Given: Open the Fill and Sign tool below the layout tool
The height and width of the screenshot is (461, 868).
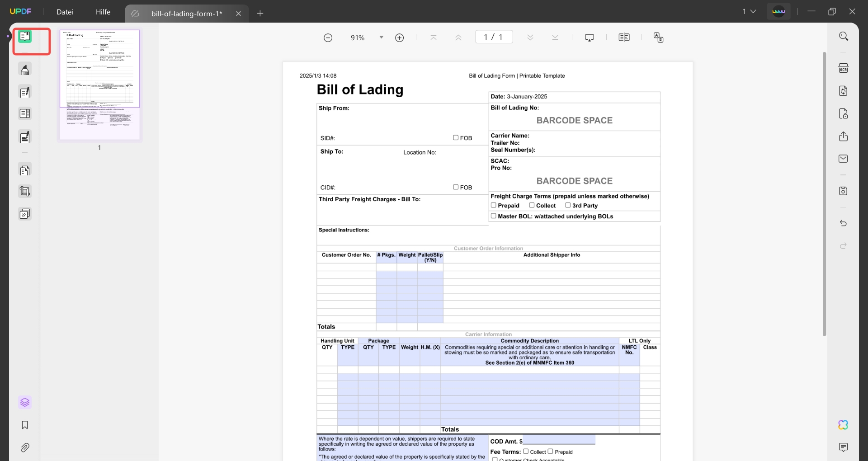Looking at the screenshot, I should point(25,136).
